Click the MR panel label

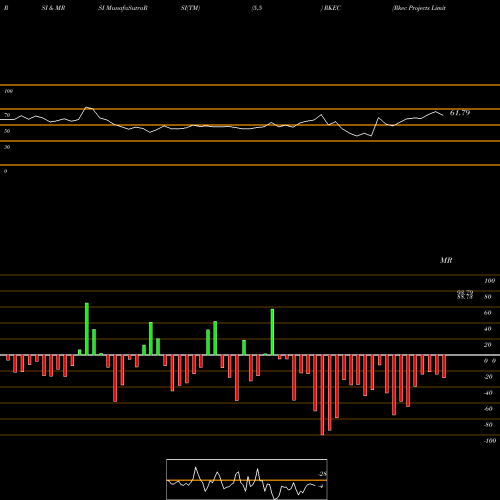[x=446, y=260]
